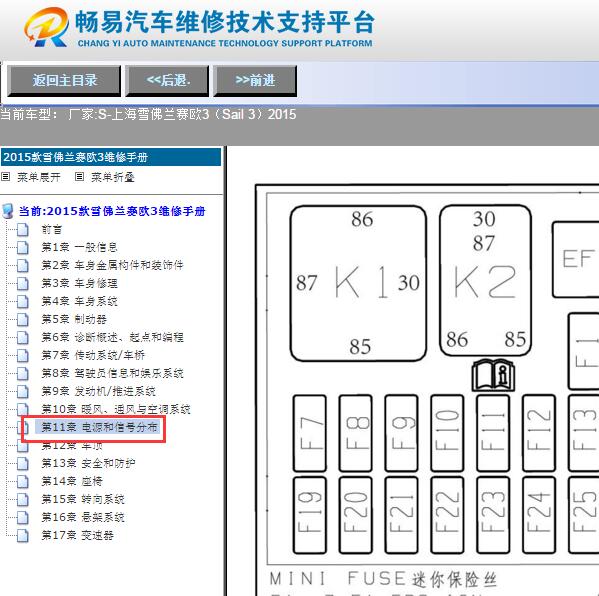This screenshot has height=596, width=599.
Task: Open 第6章 诊断概述、起点和编程
Action: pyautogui.click(x=112, y=337)
